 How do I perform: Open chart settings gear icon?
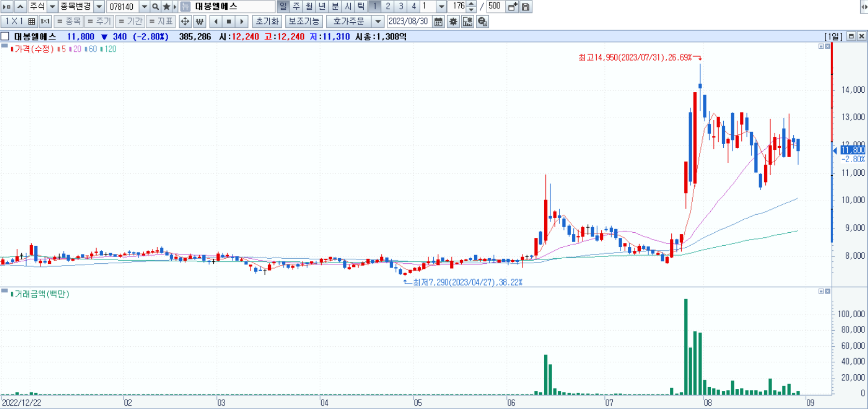pyautogui.click(x=453, y=21)
